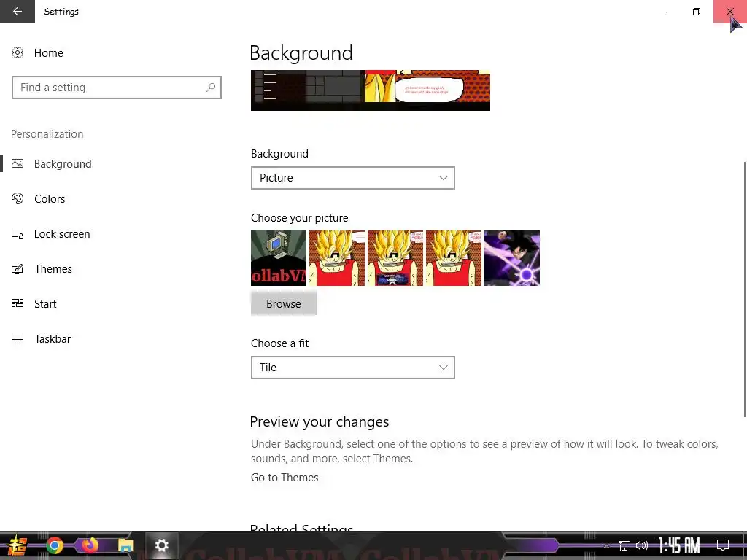Open the Start menu on taskbar

pyautogui.click(x=17, y=545)
